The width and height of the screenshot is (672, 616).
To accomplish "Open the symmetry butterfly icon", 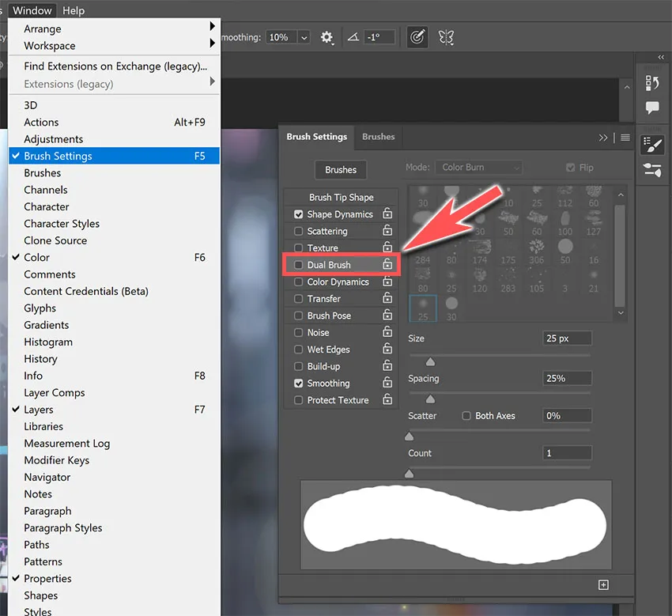I will click(x=446, y=36).
